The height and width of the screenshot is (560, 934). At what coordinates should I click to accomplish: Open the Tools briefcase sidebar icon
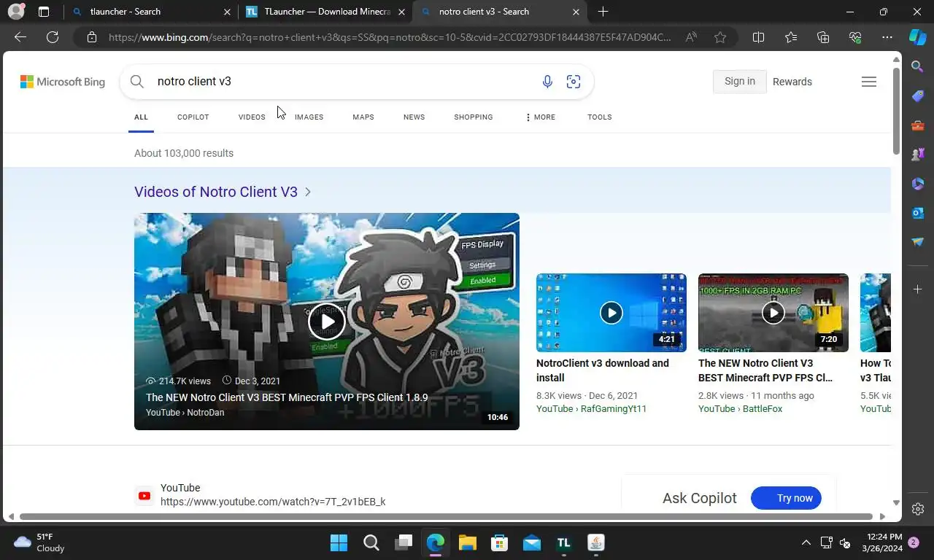pyautogui.click(x=918, y=125)
